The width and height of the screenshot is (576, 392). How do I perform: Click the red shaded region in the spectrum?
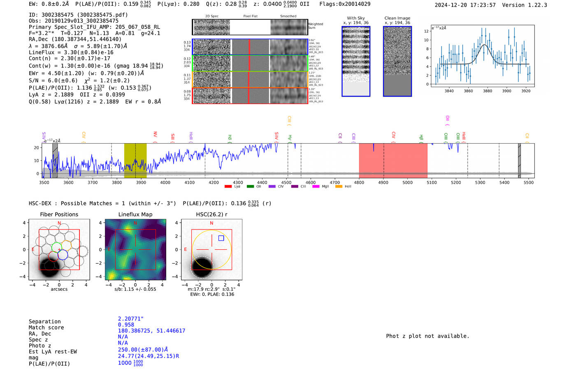click(x=393, y=160)
